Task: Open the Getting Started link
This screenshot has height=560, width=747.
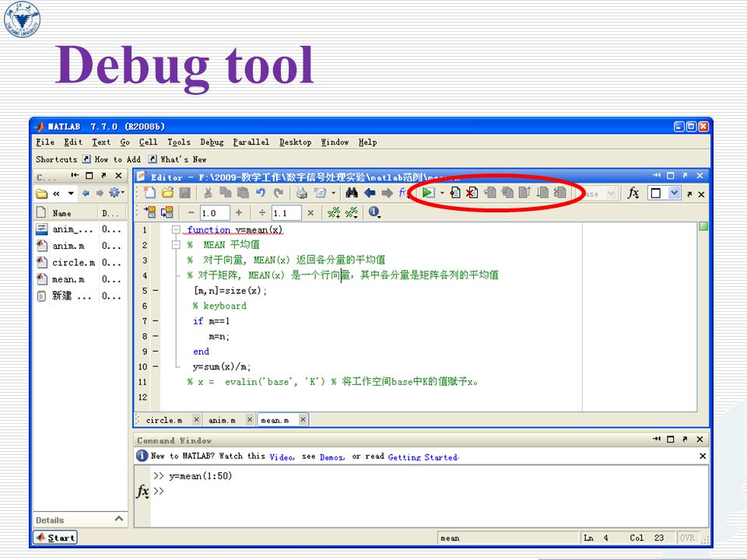Action: [423, 457]
